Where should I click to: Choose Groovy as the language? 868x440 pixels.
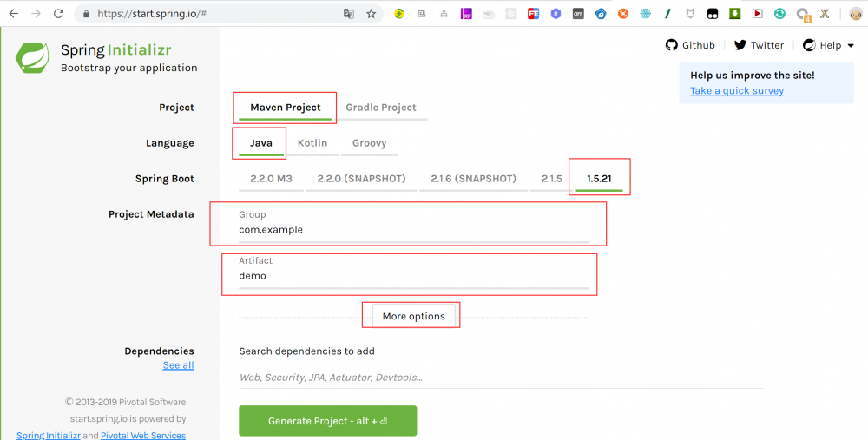[369, 143]
